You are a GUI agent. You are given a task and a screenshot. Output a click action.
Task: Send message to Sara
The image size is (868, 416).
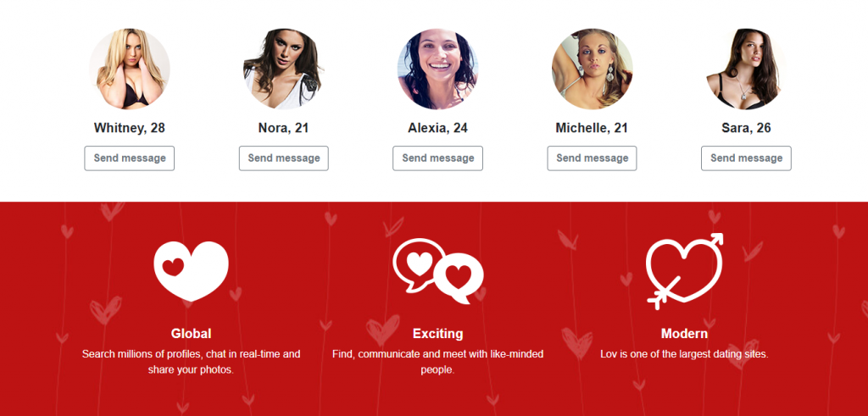coord(746,158)
